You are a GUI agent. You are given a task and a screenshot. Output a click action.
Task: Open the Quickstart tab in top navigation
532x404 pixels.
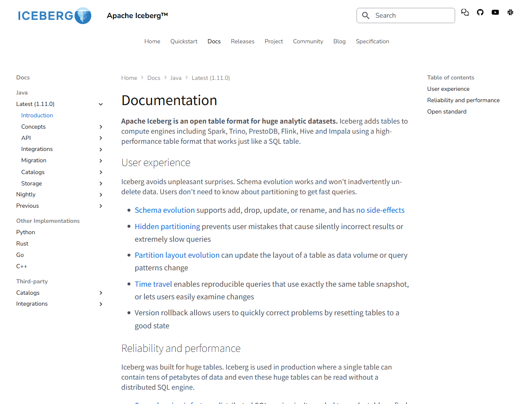184,41
